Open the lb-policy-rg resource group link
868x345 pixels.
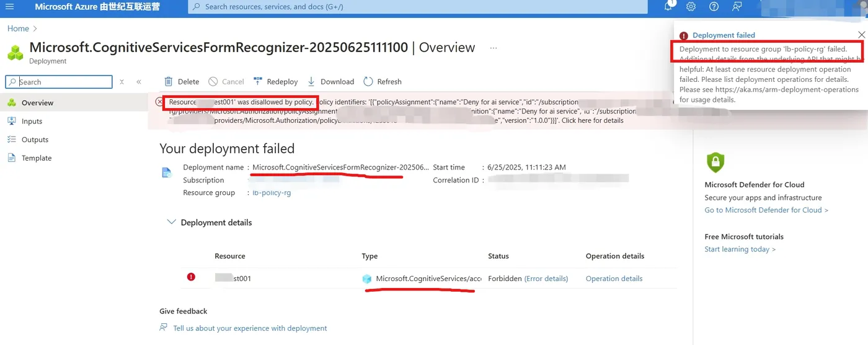click(x=272, y=193)
